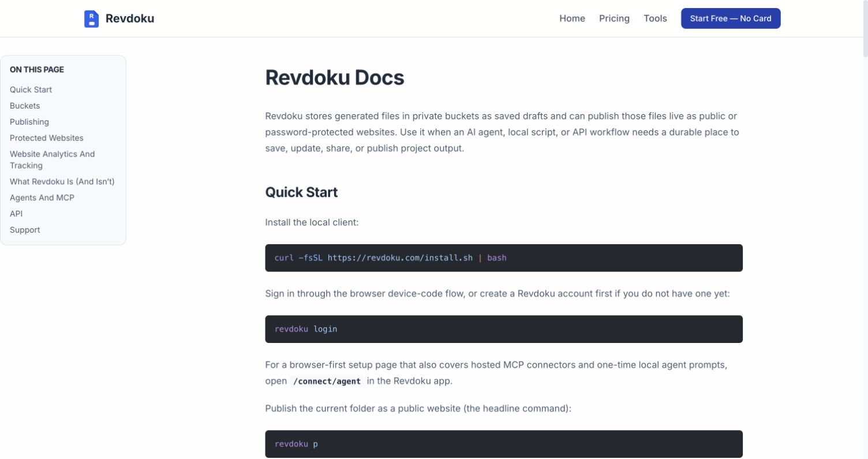Select the curl install command code block
This screenshot has width=868, height=459.
[504, 258]
